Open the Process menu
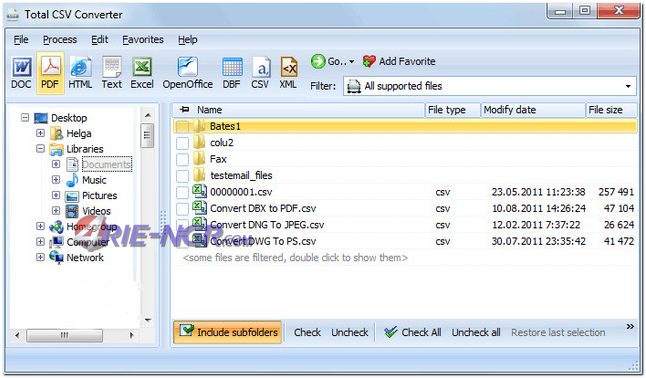The width and height of the screenshot is (646, 378). click(x=60, y=40)
